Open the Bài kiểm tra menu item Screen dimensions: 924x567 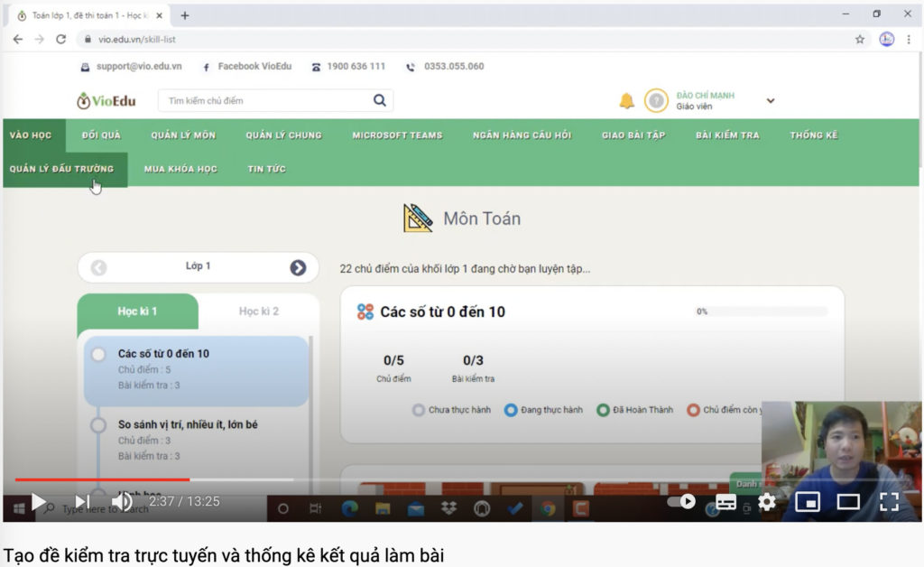pyautogui.click(x=727, y=135)
